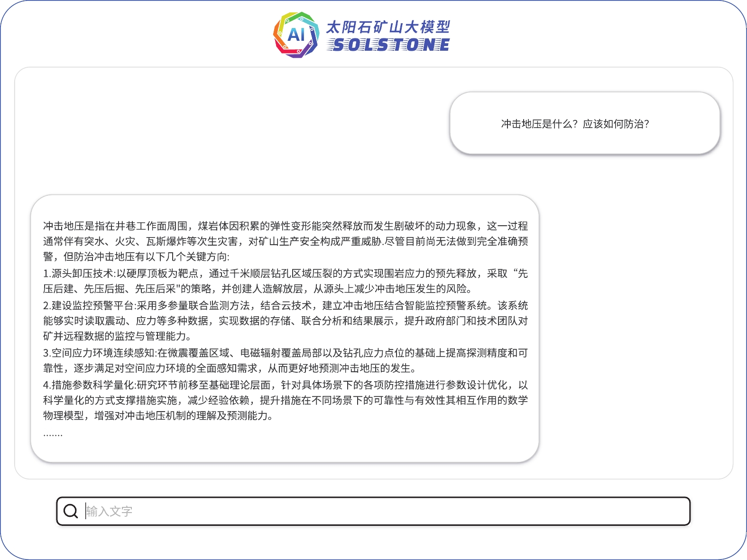The width and height of the screenshot is (747, 560).
Task: Click the 太阳石矿山大模型 title text
Action: [387, 27]
